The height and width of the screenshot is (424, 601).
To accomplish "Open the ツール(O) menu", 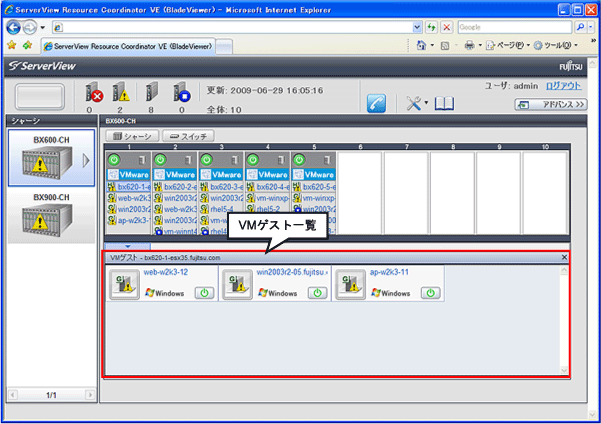I will tap(556, 46).
